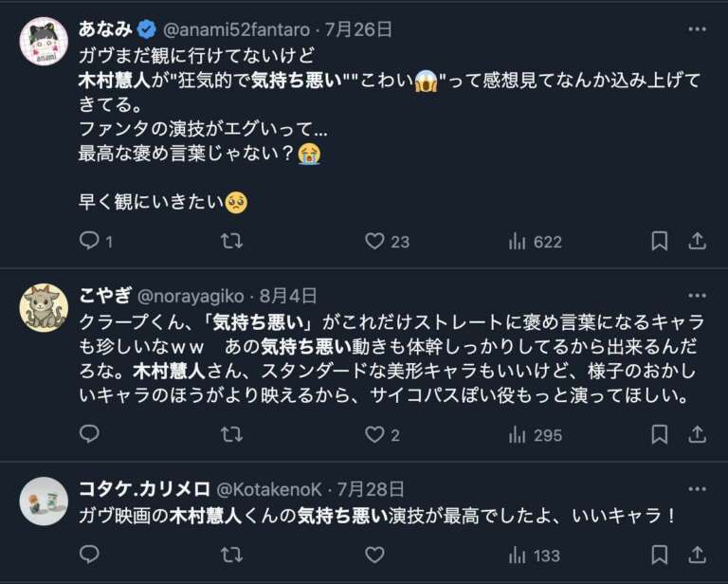The width and height of the screenshot is (728, 584).
Task: Click あなみ's profile avatar
Action: coord(44,42)
